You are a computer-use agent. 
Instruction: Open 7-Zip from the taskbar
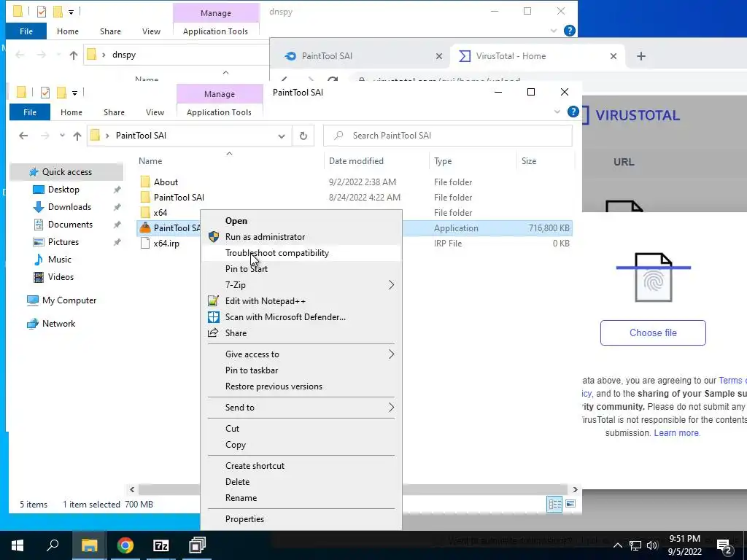pos(161,545)
